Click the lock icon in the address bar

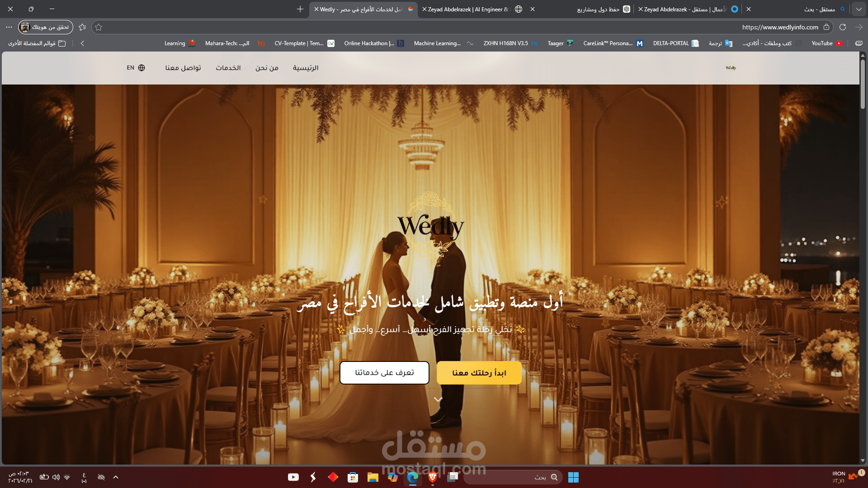826,27
